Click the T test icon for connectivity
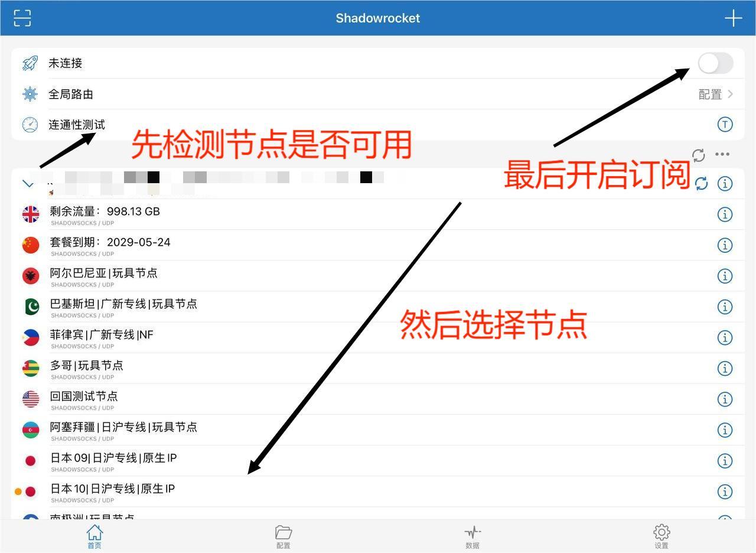The image size is (756, 553). click(725, 125)
